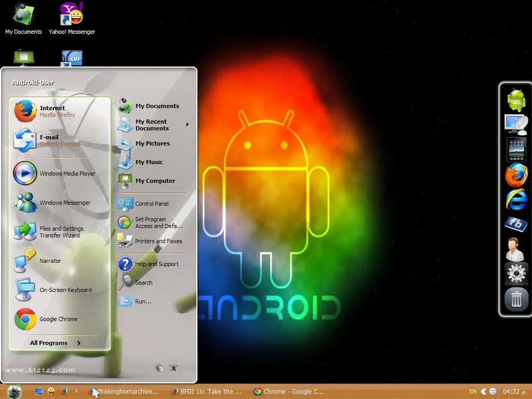This screenshot has width=532, height=399.
Task: Open the recycle bin dock icon
Action: (516, 299)
